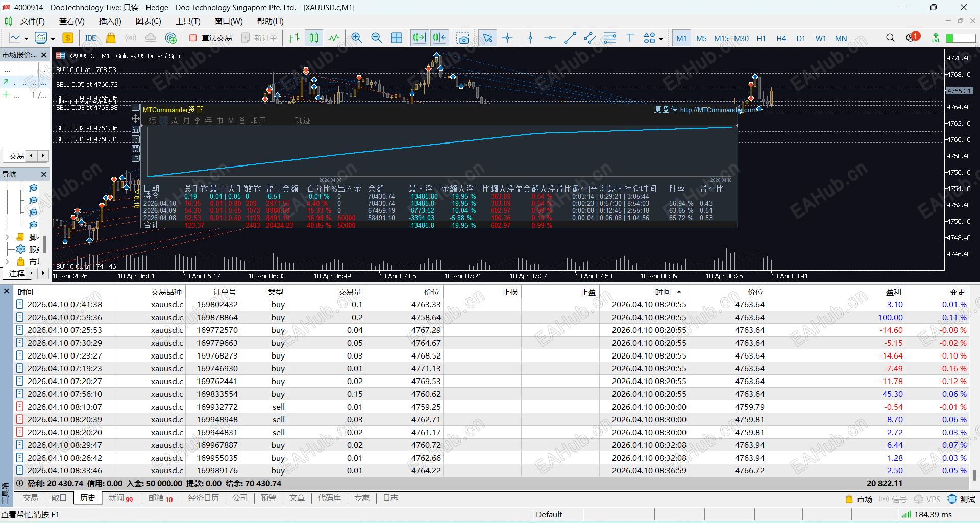
Task: Choose the trendline drawing tool
Action: (x=570, y=38)
